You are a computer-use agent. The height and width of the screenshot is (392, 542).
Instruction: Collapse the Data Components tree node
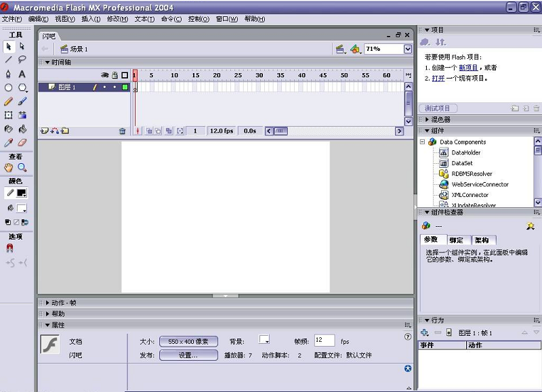click(x=422, y=142)
